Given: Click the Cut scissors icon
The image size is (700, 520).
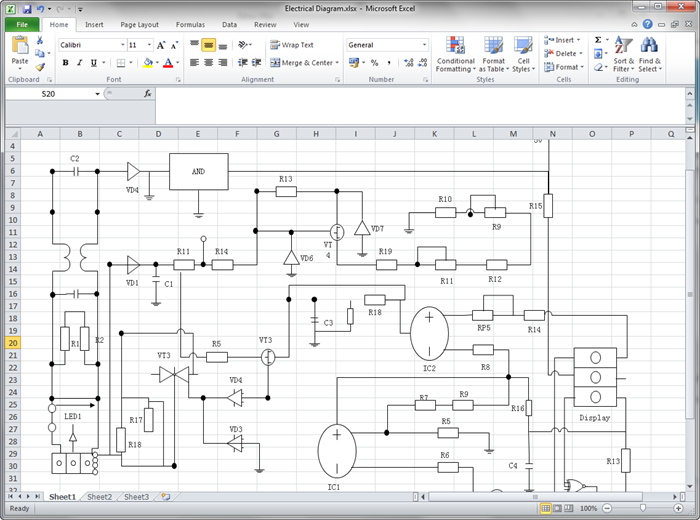Looking at the screenshot, I should tap(40, 41).
